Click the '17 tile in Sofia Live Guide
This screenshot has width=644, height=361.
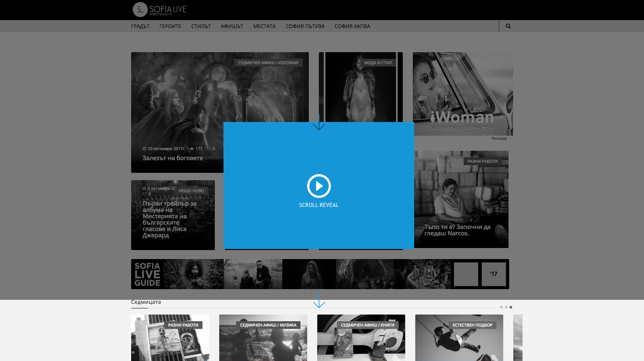(493, 274)
